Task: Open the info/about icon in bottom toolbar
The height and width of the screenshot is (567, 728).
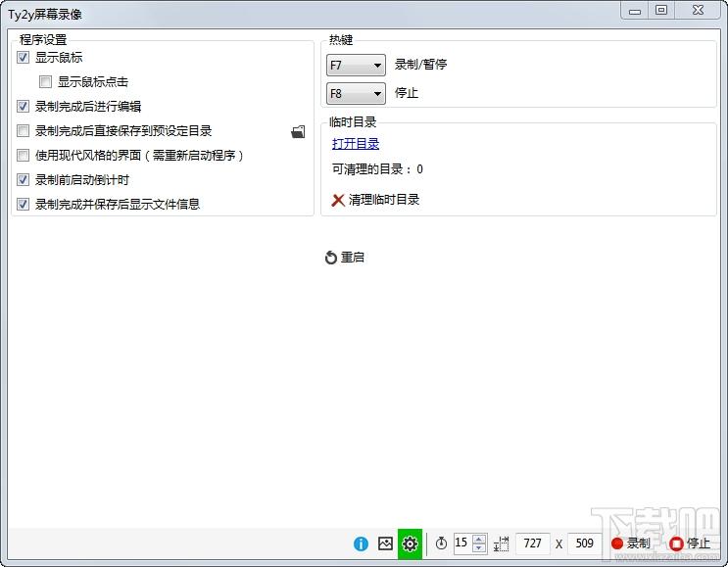Action: tap(361, 543)
